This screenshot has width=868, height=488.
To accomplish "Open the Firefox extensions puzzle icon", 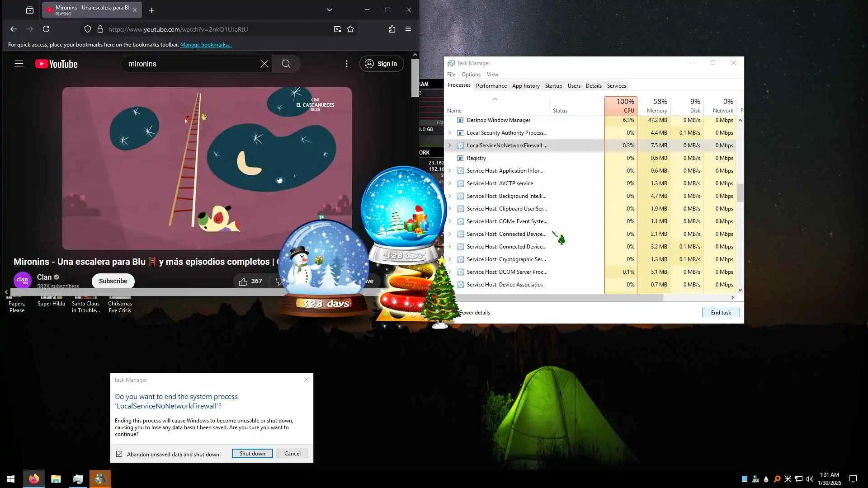I will click(x=392, y=29).
